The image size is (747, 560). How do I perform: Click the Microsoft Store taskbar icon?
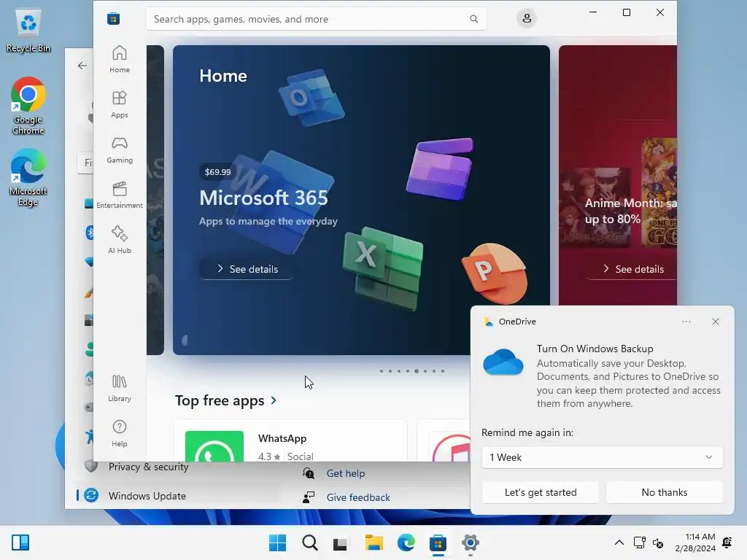438,542
